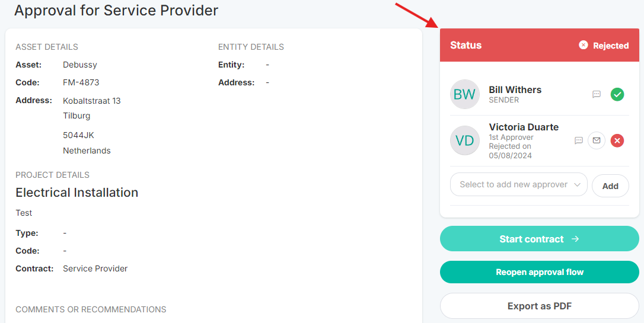Screen dimensions: 644x323
Task: Click the Approval for Service Provider heading
Action: coord(116,10)
